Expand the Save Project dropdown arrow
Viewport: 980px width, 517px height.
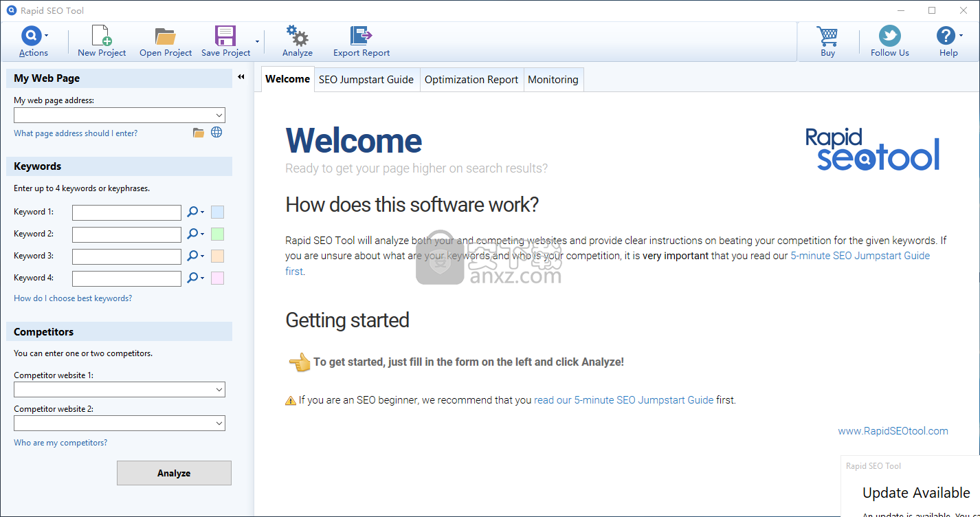point(258,41)
